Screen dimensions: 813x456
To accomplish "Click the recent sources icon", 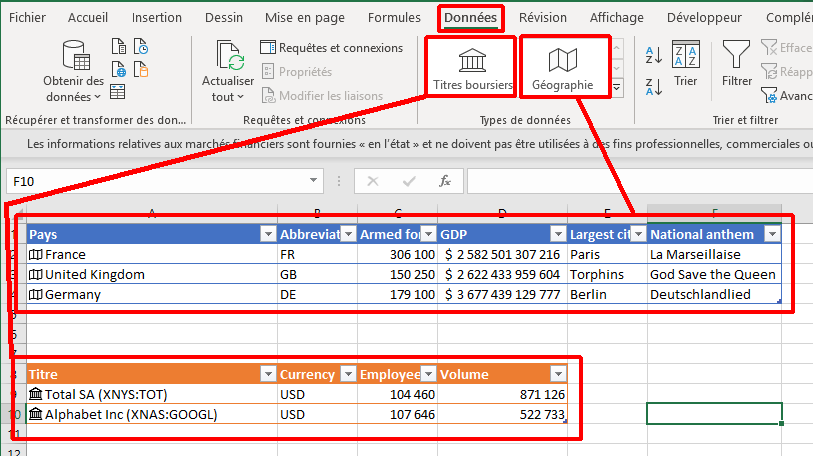I will point(141,46).
